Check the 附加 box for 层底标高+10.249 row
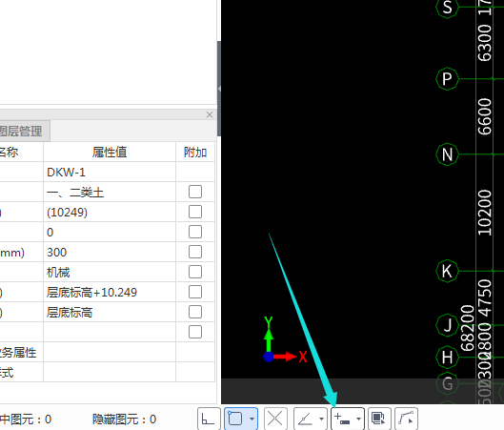 [195, 292]
